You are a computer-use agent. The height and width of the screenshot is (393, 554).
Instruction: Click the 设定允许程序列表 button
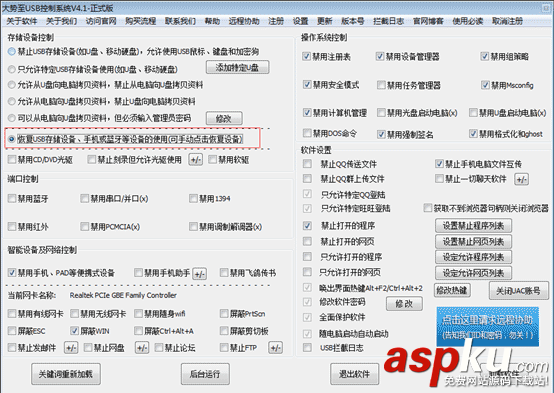473,257
